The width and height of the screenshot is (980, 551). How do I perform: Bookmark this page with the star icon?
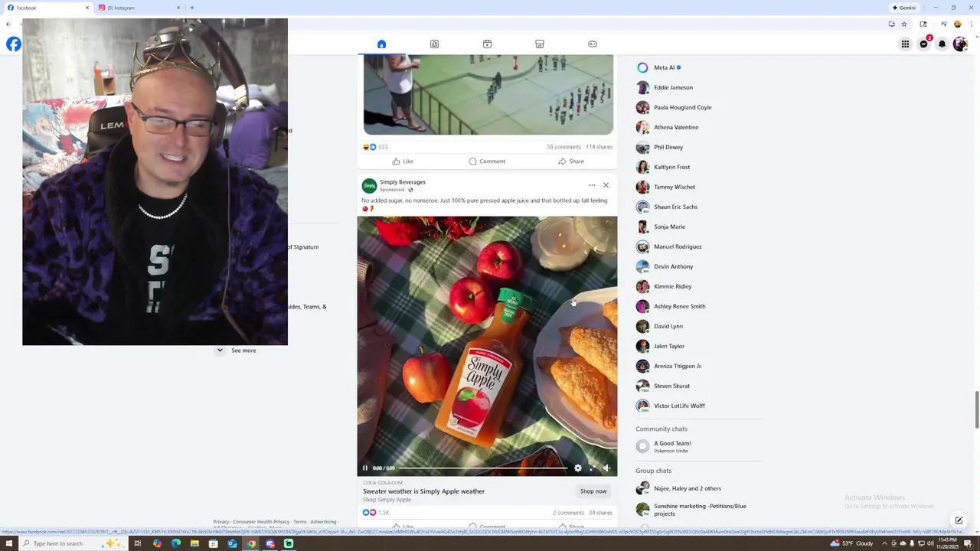coord(904,24)
